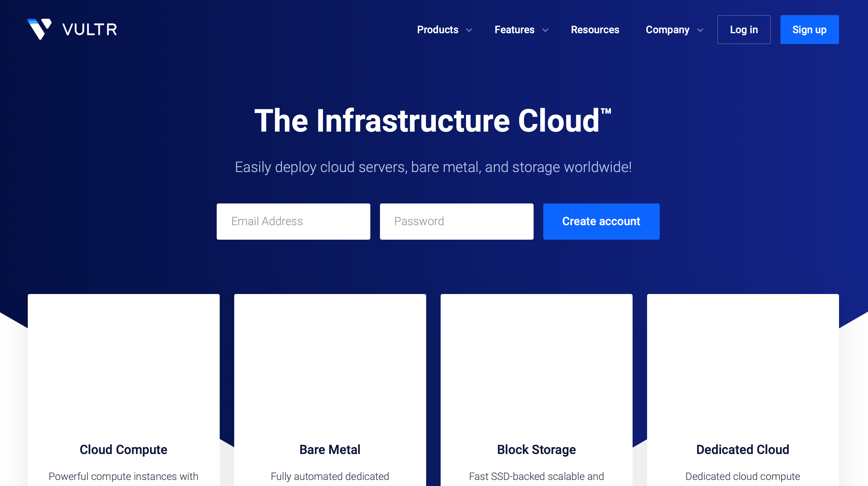Open the Products menu
Image resolution: width=868 pixels, height=486 pixels.
pos(437,30)
